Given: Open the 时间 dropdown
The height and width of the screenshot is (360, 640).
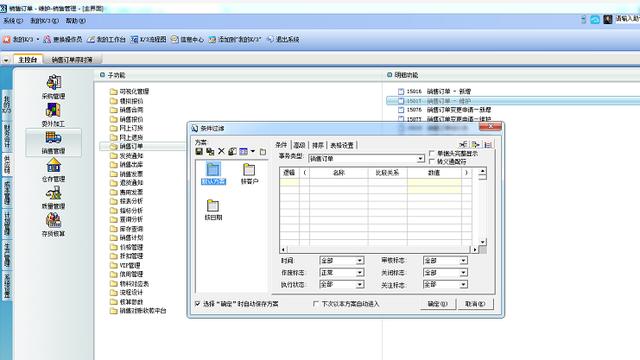Looking at the screenshot, I should point(360,260).
